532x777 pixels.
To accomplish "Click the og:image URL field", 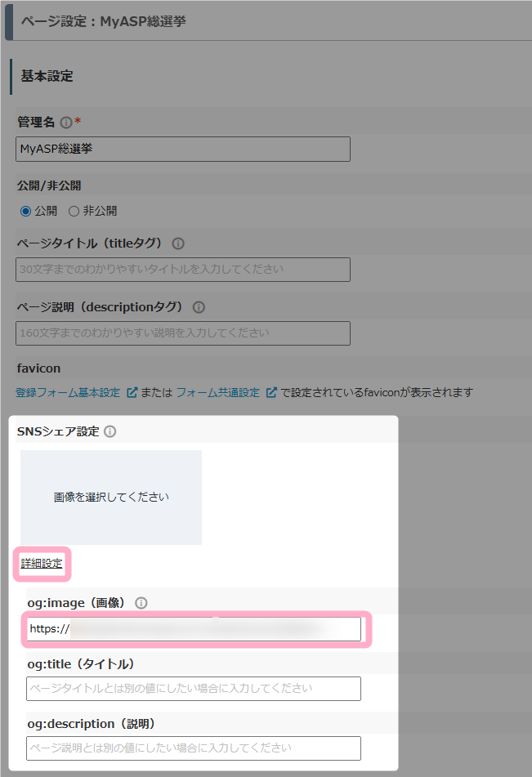I will pyautogui.click(x=193, y=629).
